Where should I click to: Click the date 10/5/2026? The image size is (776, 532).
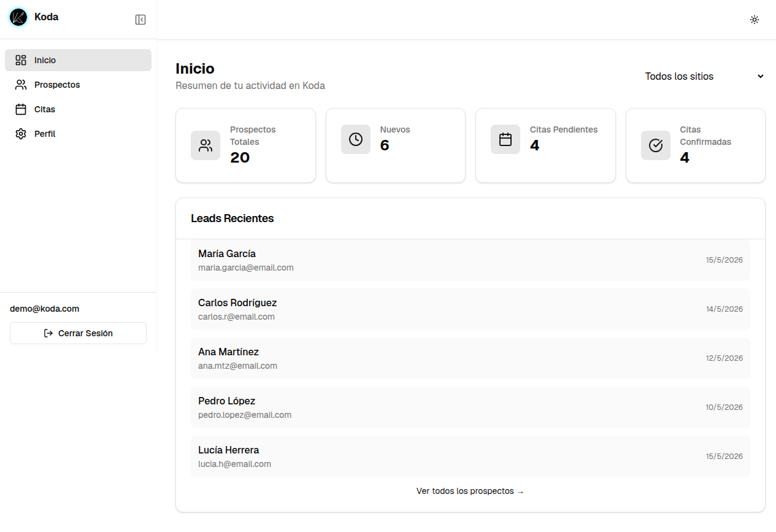724,407
